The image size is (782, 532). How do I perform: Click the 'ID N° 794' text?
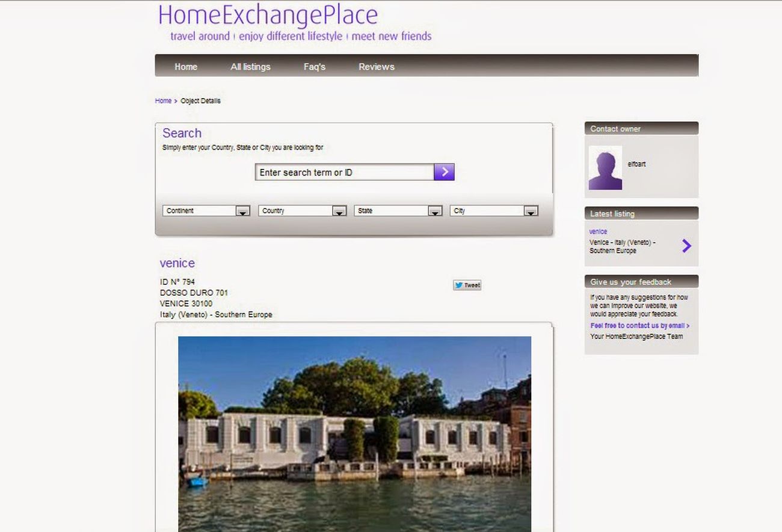click(177, 281)
